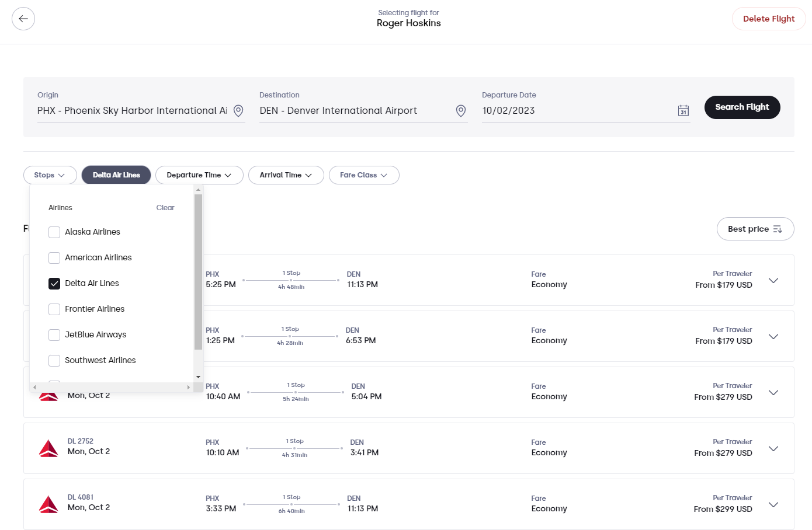Click the scroll up arrow in airlines list
This screenshot has width=812, height=530.
(198, 190)
